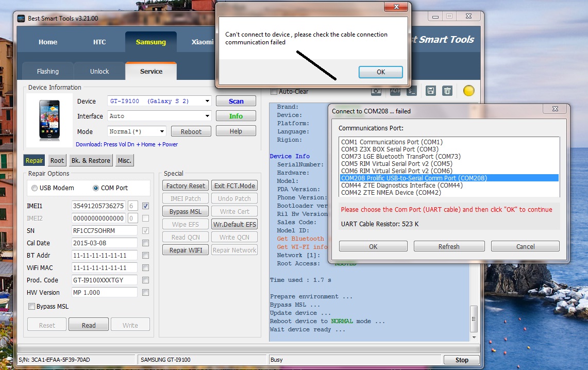The height and width of the screenshot is (370, 588).
Task: Click the Help button
Action: coord(236,131)
